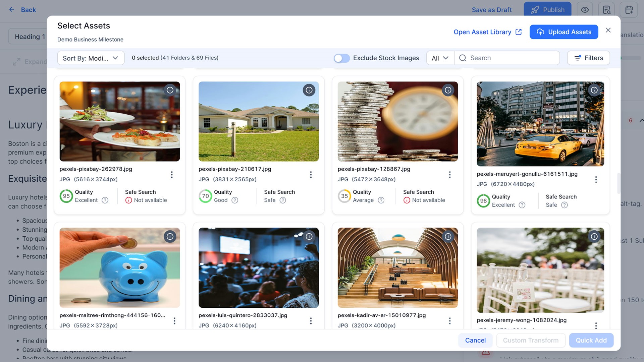Open the three-dot menu for pexels-pixabay-210617.jpg
The height and width of the screenshot is (362, 644).
click(311, 175)
